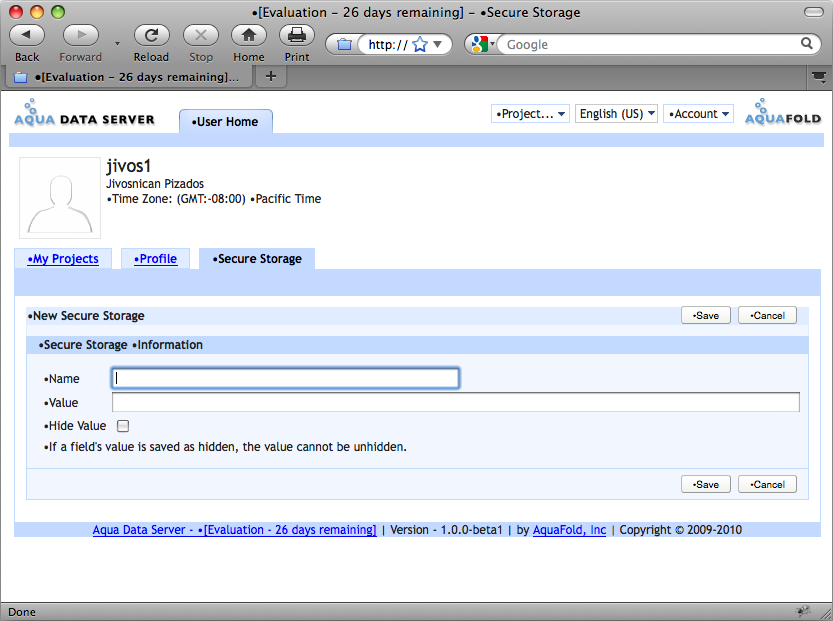Bookmark the page with the star icon
Screen dimensions: 833x621
[x=420, y=45]
